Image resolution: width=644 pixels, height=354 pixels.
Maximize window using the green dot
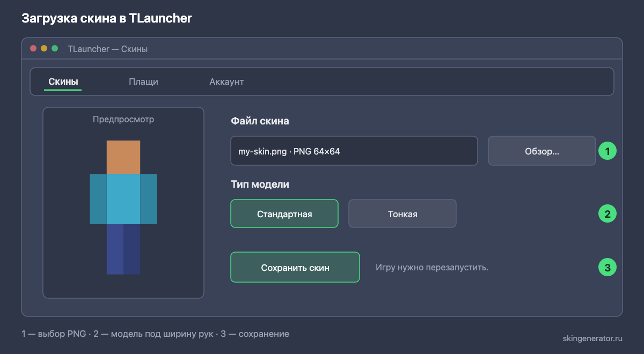[x=55, y=48]
